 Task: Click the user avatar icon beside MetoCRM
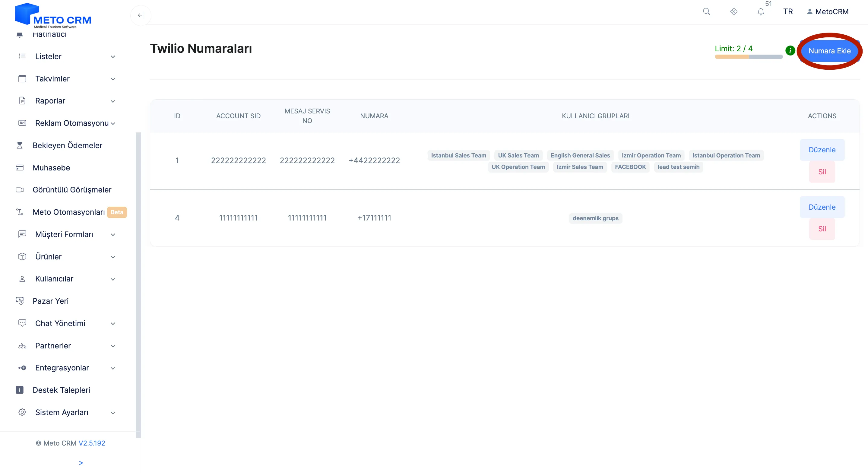pyautogui.click(x=810, y=12)
